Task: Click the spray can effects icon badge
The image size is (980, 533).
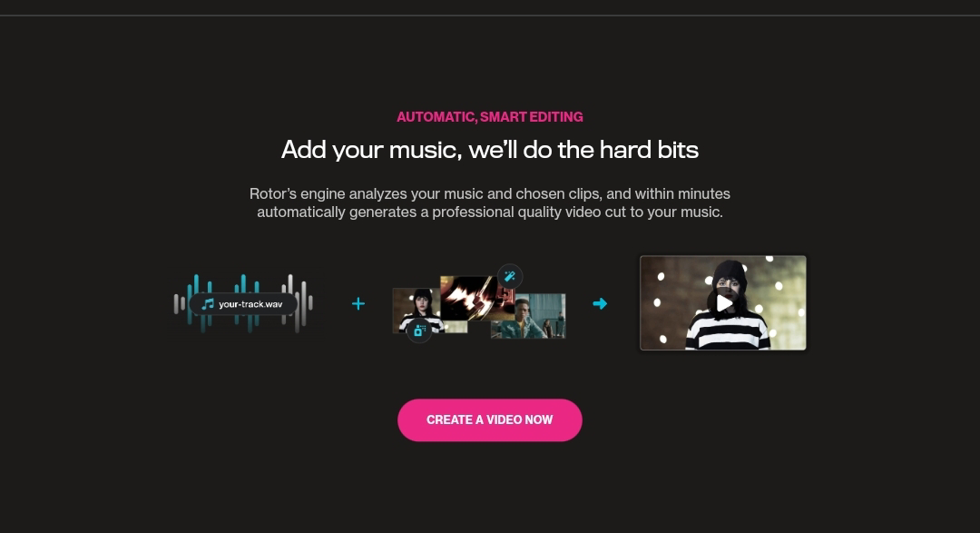Action: coord(418,331)
